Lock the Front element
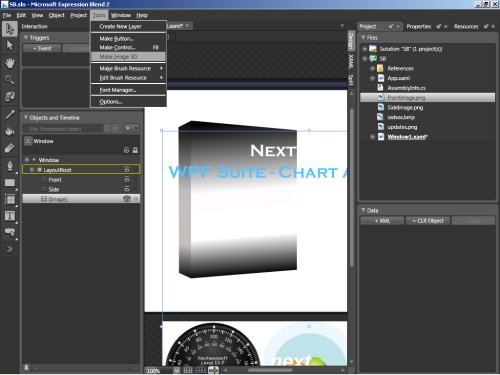500x375 pixels. click(136, 179)
